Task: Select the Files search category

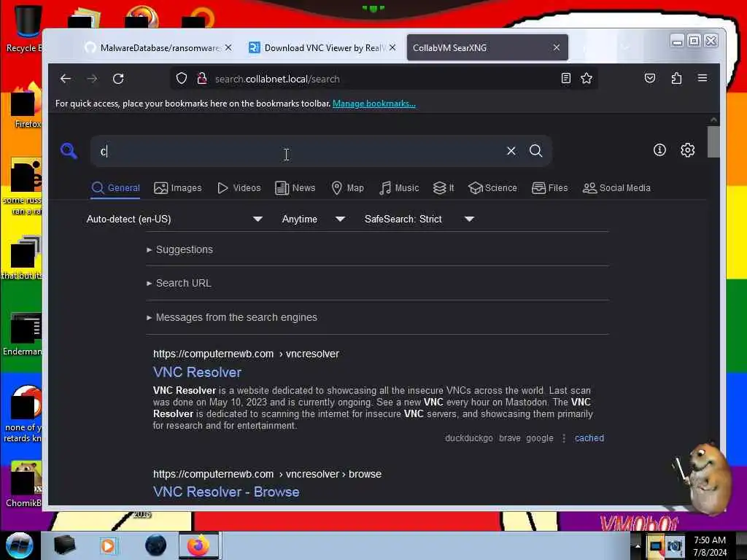Action: pyautogui.click(x=550, y=188)
